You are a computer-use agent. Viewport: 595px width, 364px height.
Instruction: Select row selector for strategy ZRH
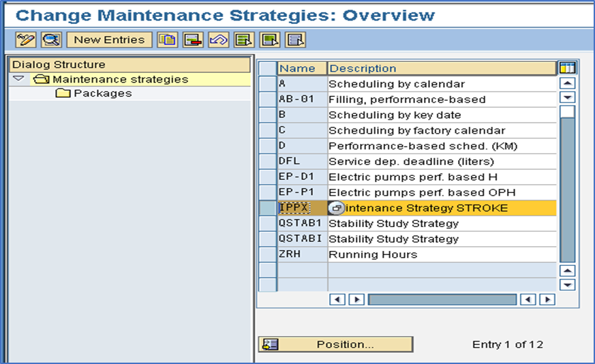pos(268,255)
